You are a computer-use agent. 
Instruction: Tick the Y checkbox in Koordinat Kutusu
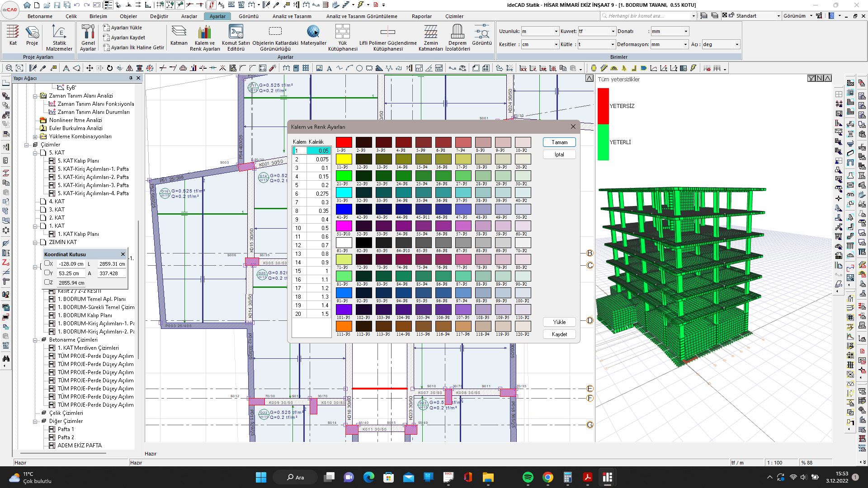(47, 273)
